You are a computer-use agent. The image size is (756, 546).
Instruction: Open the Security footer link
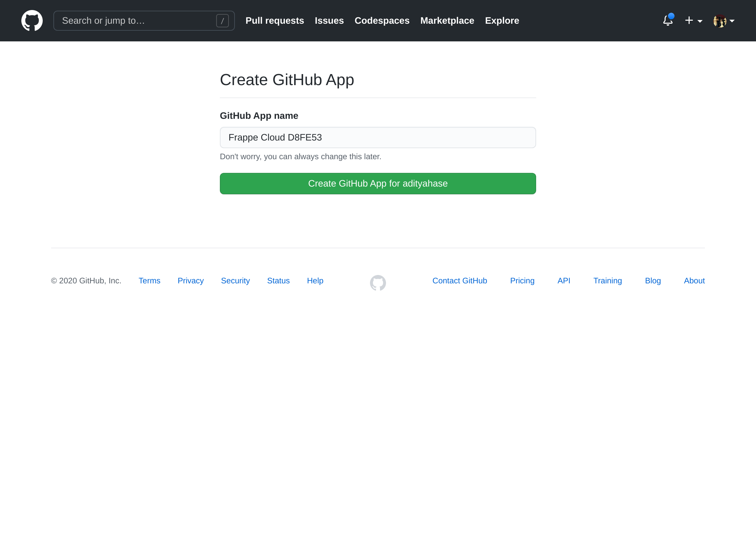[x=235, y=281]
